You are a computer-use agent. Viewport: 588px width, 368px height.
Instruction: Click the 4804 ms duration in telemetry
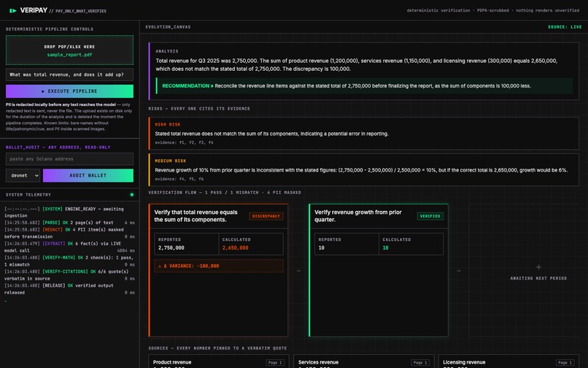click(x=125, y=250)
